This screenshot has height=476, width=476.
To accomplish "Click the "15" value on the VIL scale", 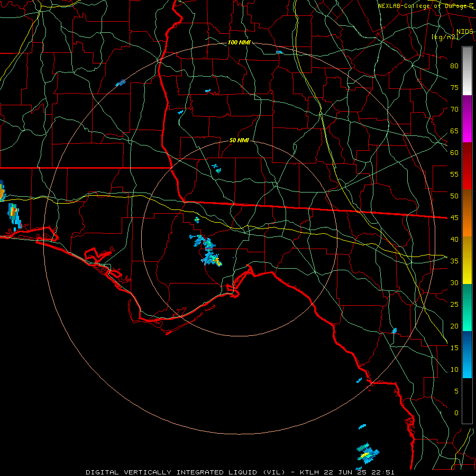I will (454, 348).
